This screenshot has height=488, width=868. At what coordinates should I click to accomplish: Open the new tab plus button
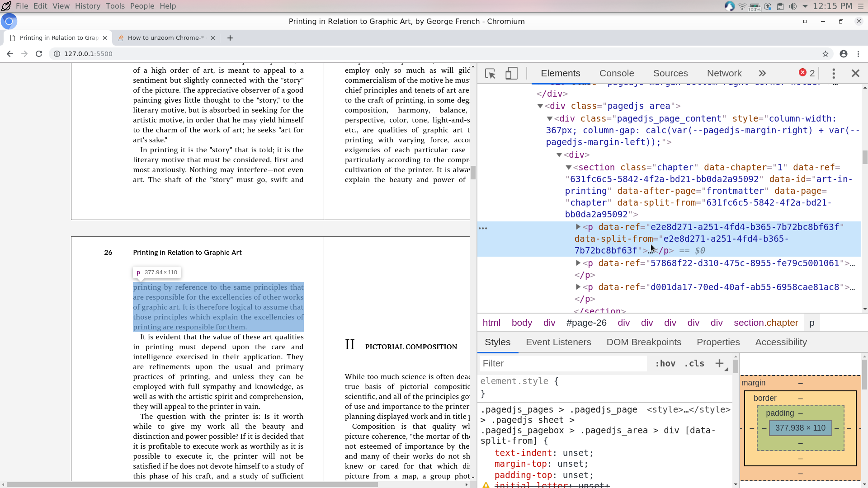click(230, 38)
